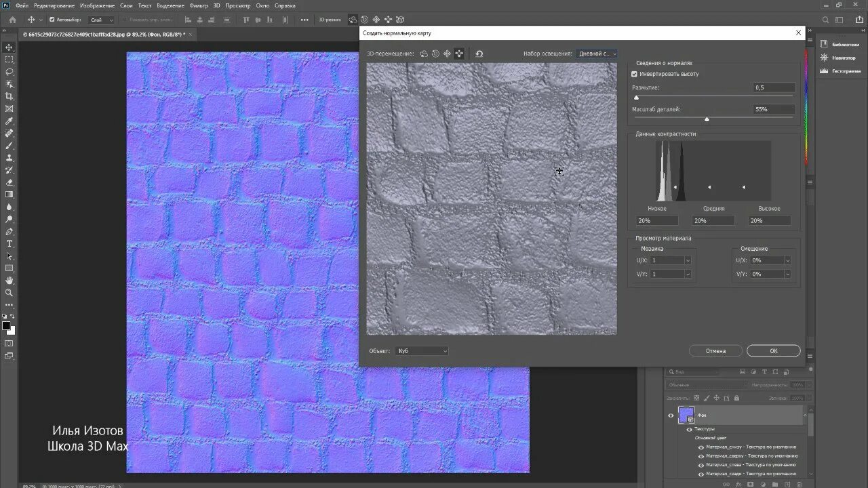Toggle the Автовыбор checkbox

52,20
